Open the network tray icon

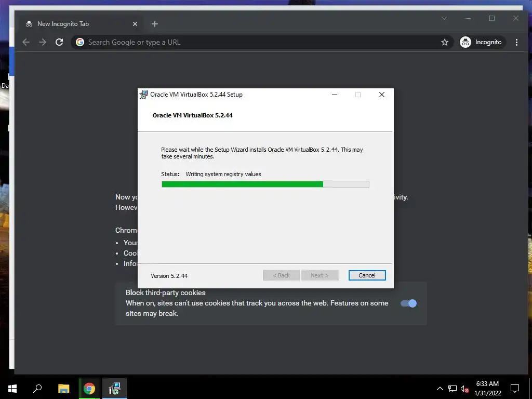pos(453,389)
